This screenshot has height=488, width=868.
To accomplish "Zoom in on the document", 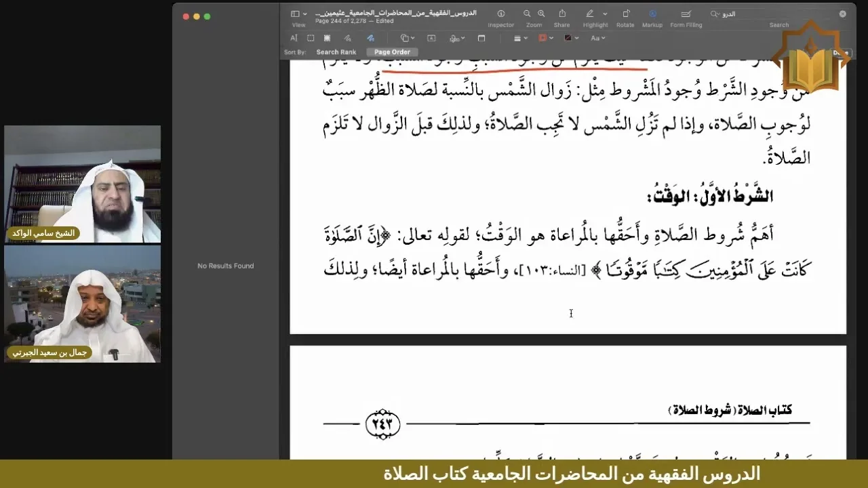I will [x=541, y=14].
